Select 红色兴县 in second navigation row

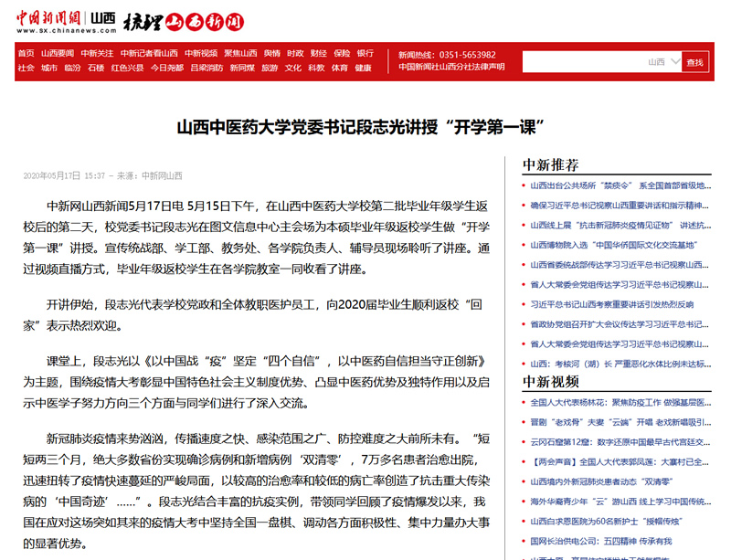point(127,68)
